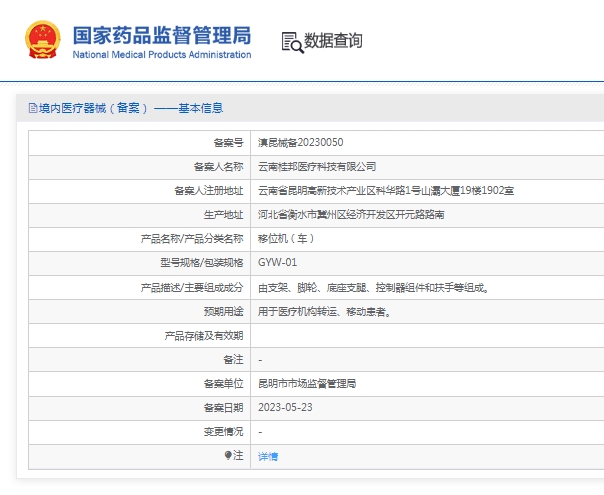Select the filing date 2023-05-23
This screenshot has width=604, height=495.
(285, 408)
